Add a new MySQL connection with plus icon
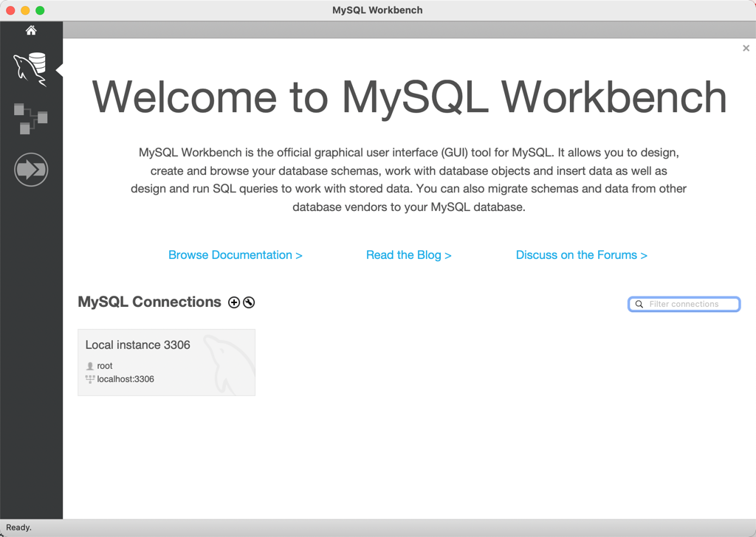This screenshot has height=537, width=756. click(234, 302)
